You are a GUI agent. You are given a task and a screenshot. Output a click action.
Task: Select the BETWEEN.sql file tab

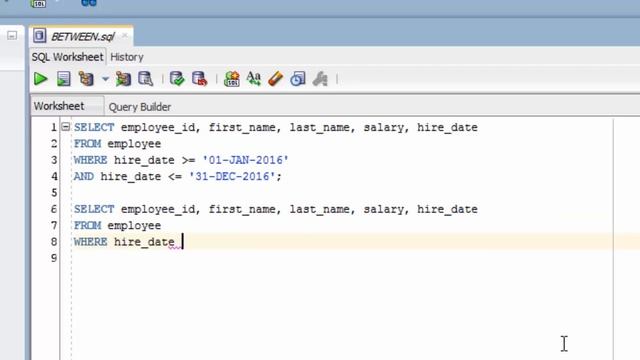tap(82, 37)
